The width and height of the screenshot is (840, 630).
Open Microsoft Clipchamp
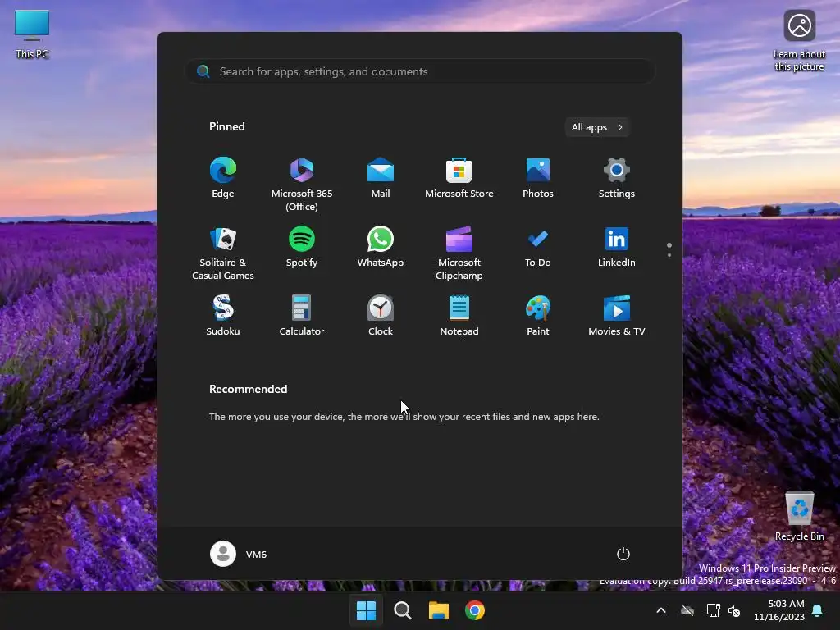click(x=459, y=253)
